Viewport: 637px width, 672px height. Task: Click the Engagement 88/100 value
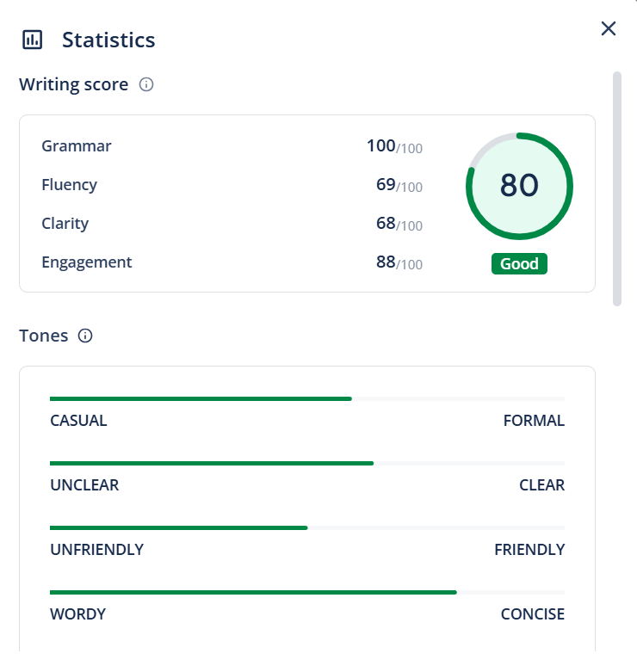point(399,262)
